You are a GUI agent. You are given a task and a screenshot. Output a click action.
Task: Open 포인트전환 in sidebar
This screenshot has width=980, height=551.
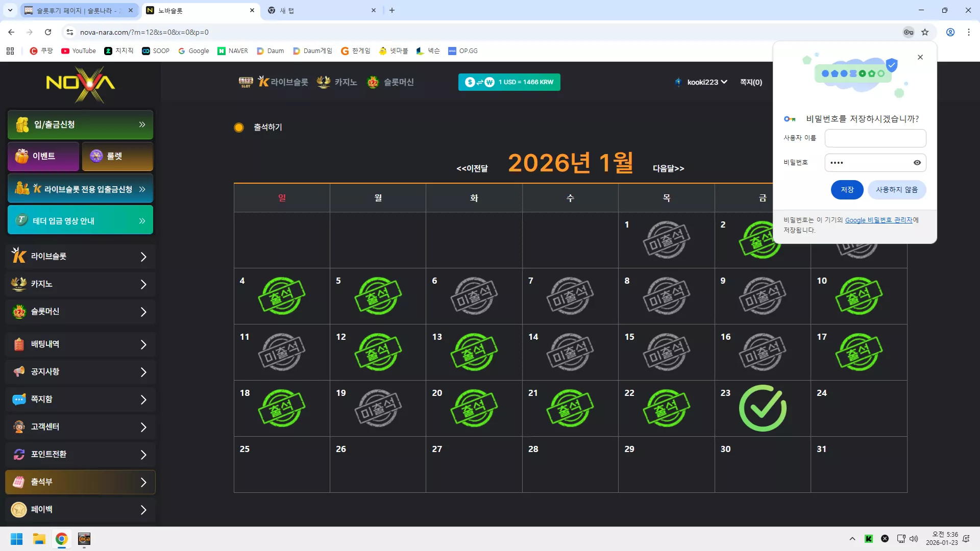81,455
